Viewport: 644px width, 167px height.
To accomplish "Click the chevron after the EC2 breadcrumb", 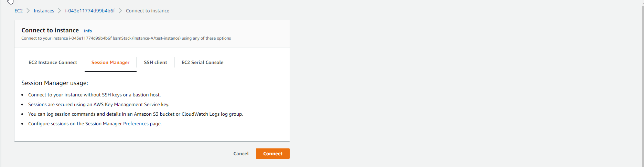I will pyautogui.click(x=28, y=11).
